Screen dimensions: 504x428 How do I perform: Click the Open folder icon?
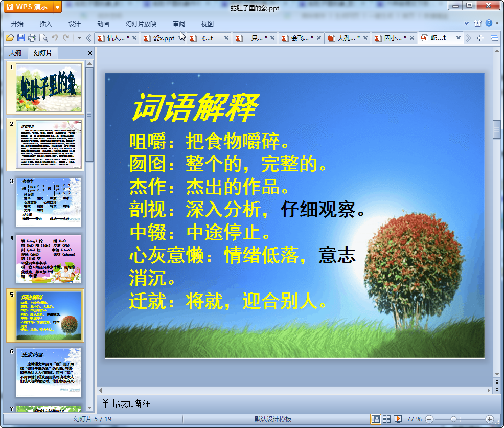coord(10,38)
